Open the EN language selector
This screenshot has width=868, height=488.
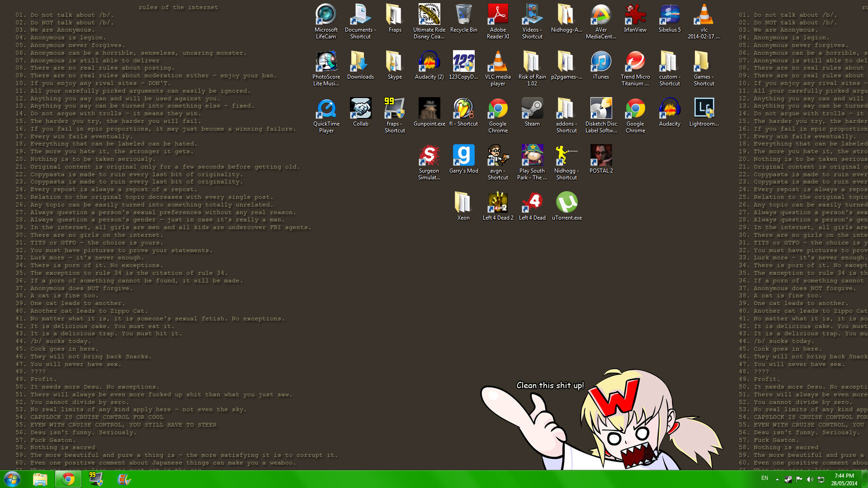click(764, 478)
